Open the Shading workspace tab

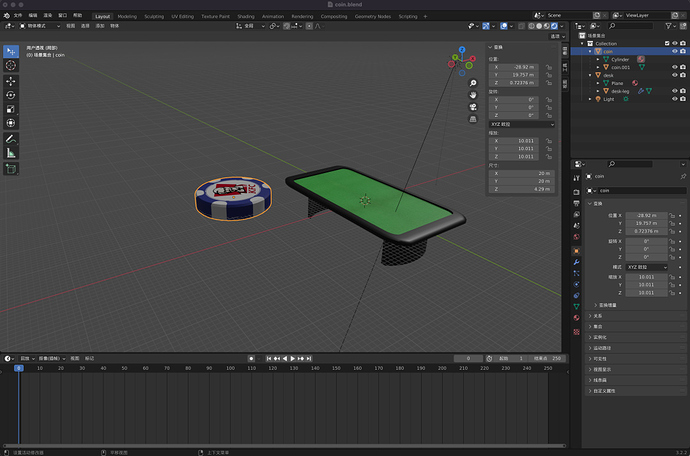(245, 16)
